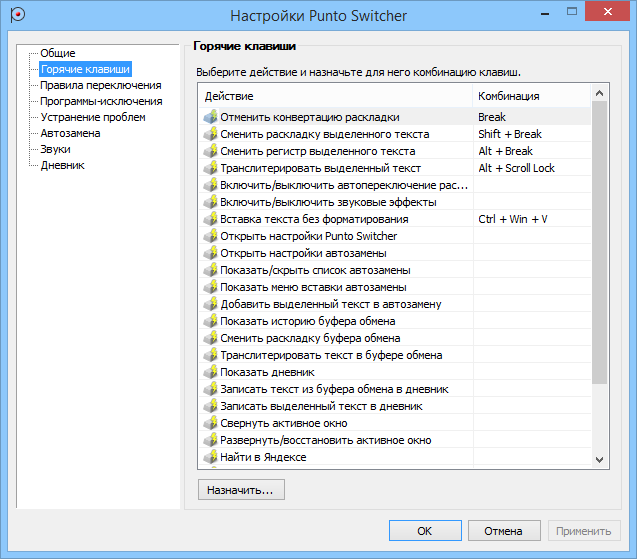Open 'Устранение проблем' section
Screen dimensions: 637x559
coord(93,117)
